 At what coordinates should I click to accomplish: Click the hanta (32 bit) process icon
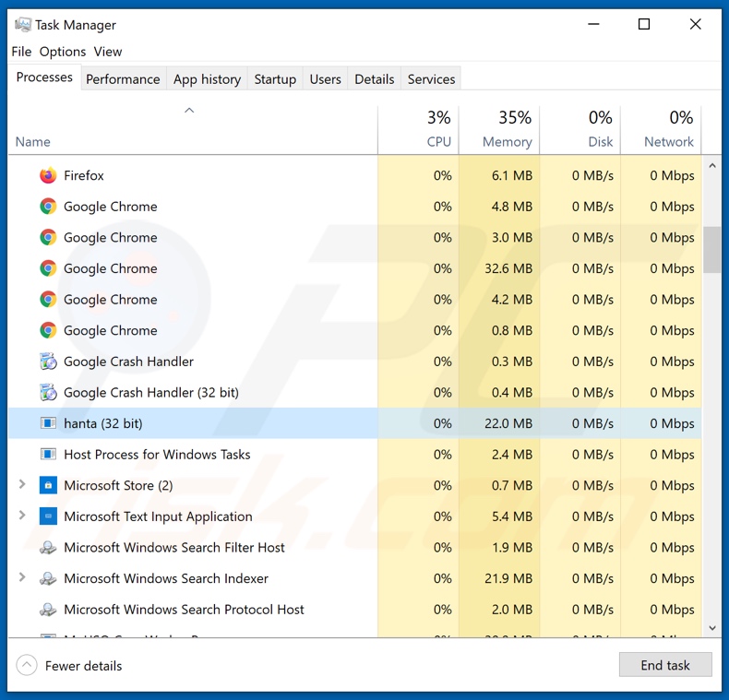pyautogui.click(x=48, y=423)
